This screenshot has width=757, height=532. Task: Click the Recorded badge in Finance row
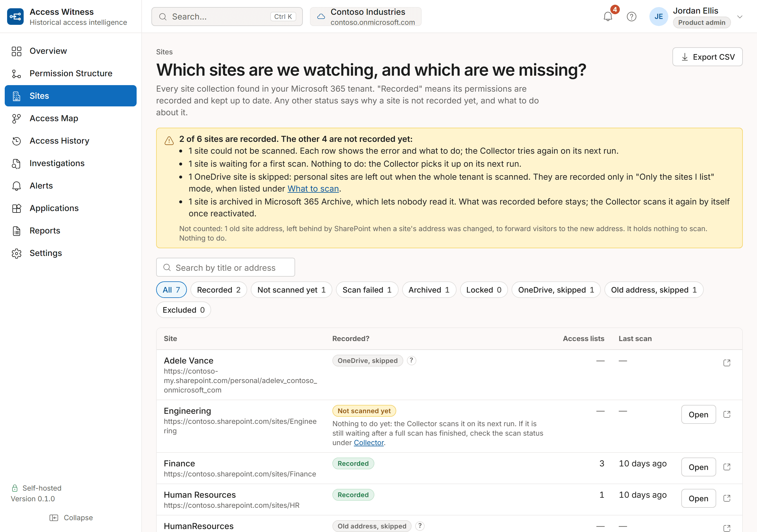coord(353,464)
